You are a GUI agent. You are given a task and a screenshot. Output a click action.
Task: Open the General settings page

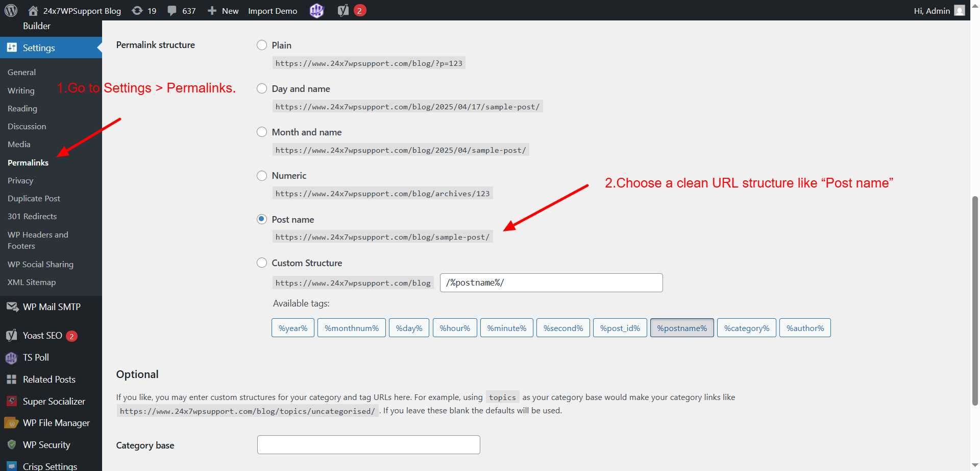pyautogui.click(x=21, y=73)
